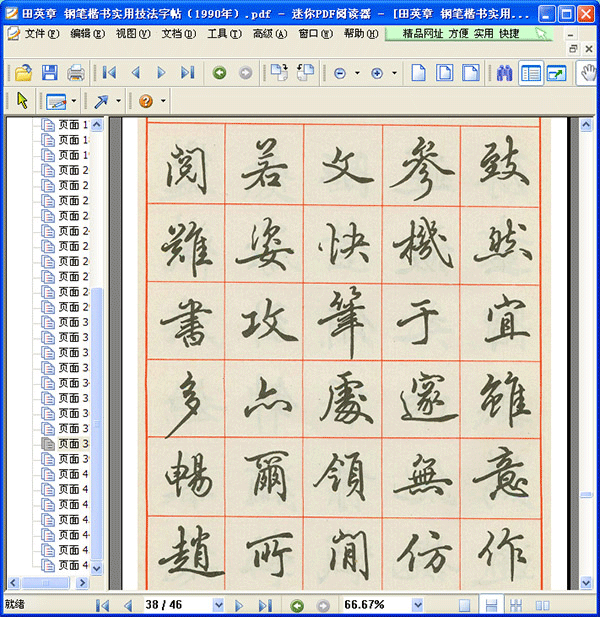Go to previous page in status bar
The width and height of the screenshot is (600, 617).
tap(127, 605)
